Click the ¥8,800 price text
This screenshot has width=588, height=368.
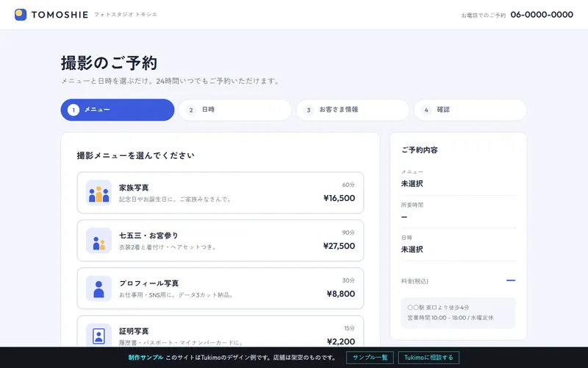(341, 294)
